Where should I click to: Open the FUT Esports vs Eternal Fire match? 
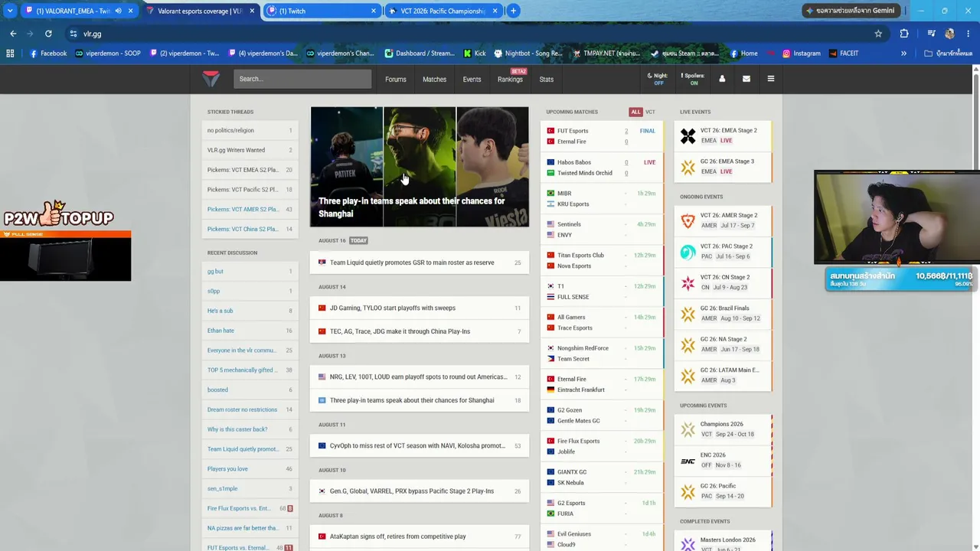tap(602, 136)
